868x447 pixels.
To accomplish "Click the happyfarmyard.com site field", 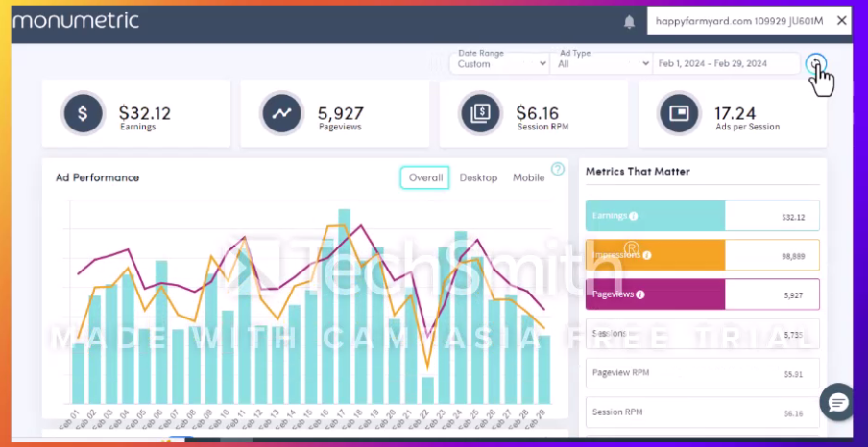I will click(749, 21).
